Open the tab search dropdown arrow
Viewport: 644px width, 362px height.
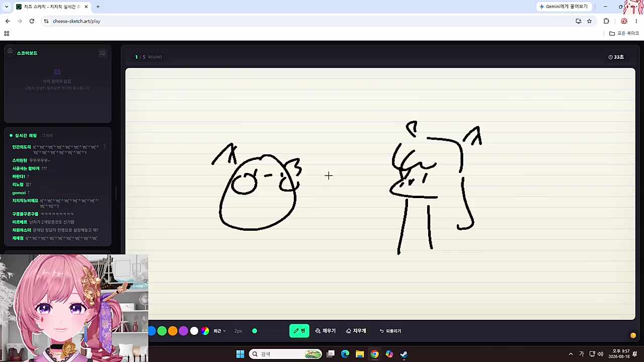click(6, 7)
